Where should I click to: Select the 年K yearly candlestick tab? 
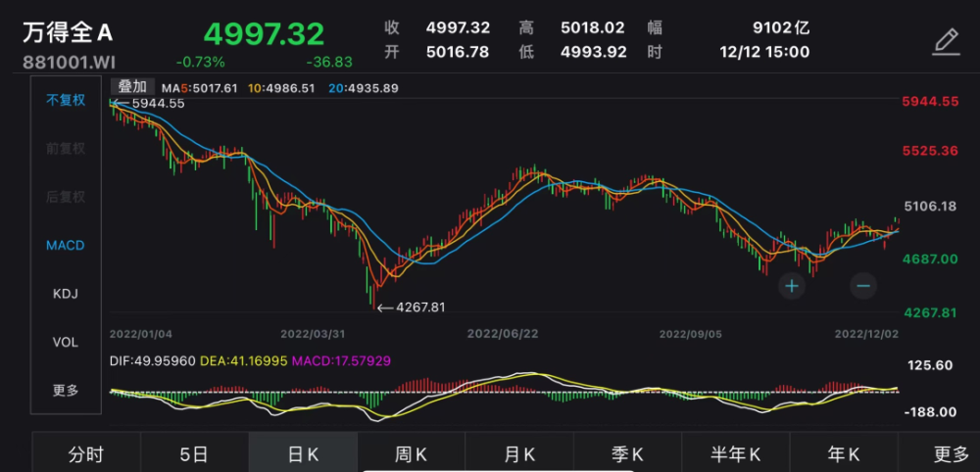point(844,454)
